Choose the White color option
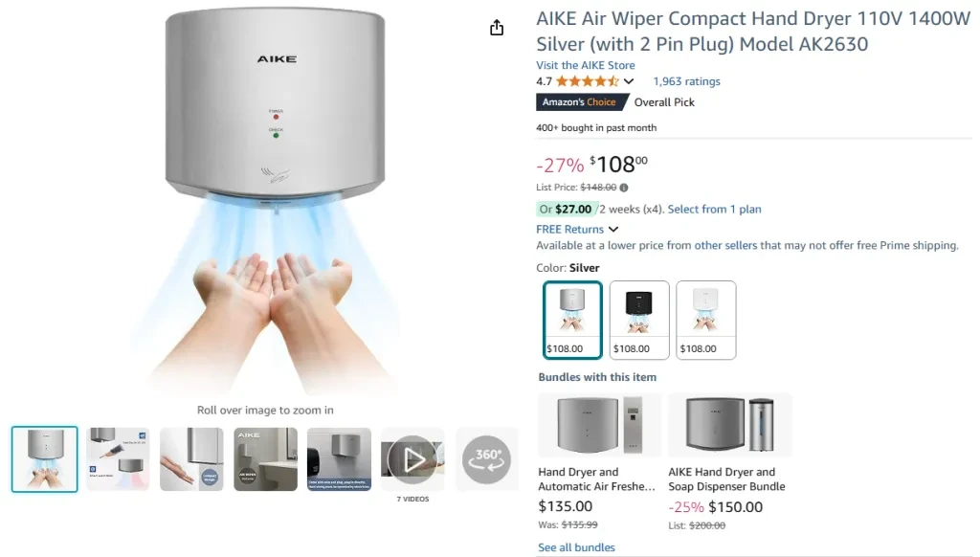The width and height of the screenshot is (980, 557). click(706, 320)
